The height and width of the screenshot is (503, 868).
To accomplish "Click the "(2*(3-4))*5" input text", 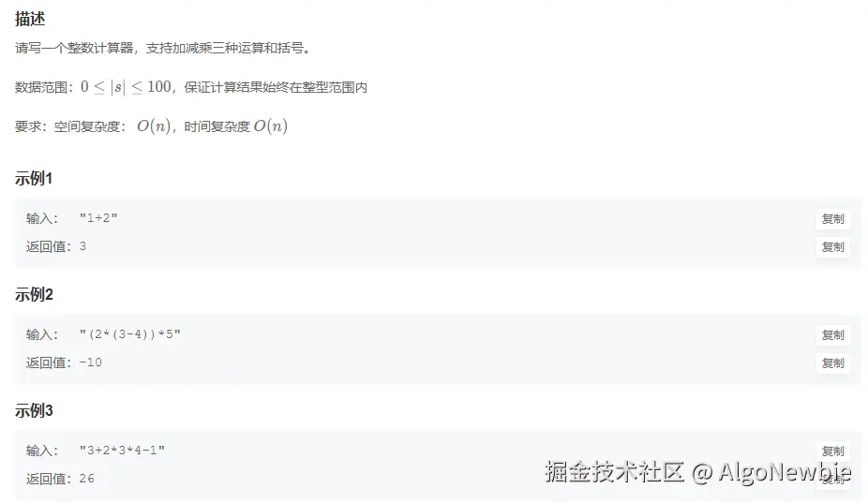I will click(130, 334).
